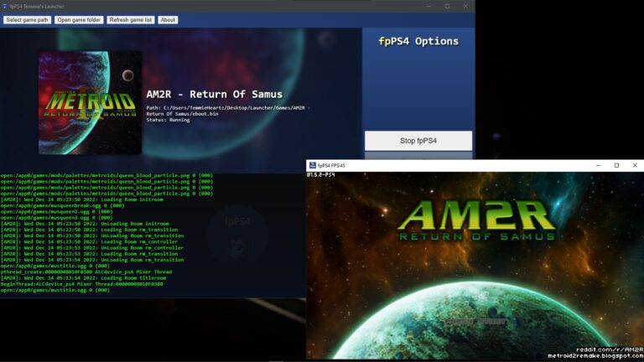Click the fpPS4 launcher title bar icon

pos(5,6)
